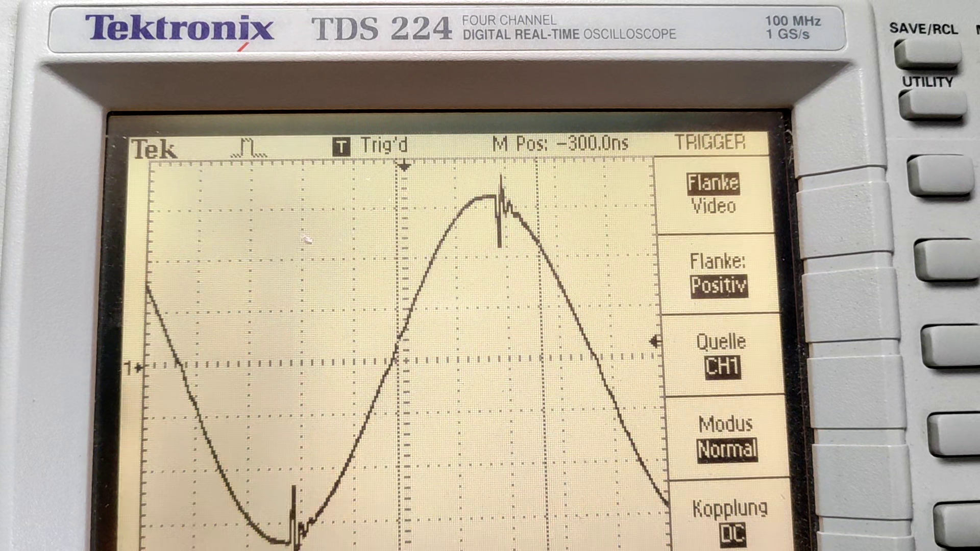Switch the Modus Normal trigger mode
Screen dimensions: 980x551
[x=726, y=438]
